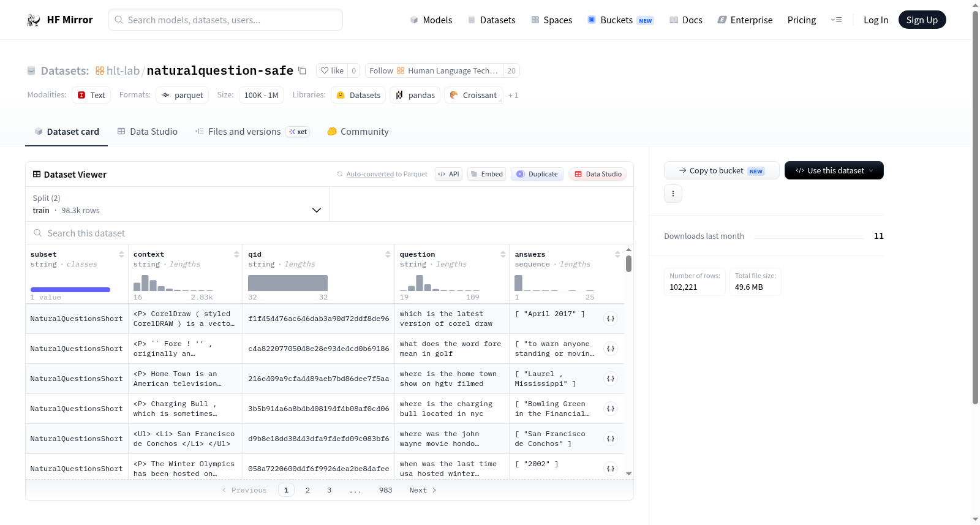Like the naturalquestion-safe dataset
980x525 pixels.
coord(332,70)
